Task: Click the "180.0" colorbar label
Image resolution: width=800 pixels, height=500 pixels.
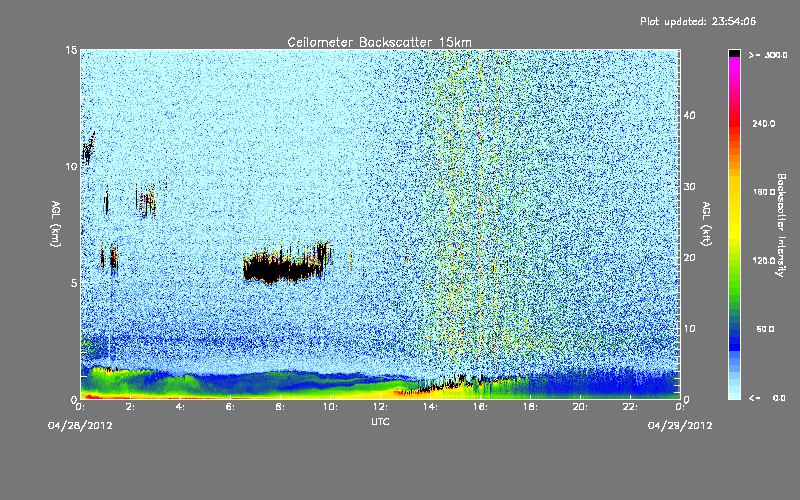Action: tap(764, 192)
